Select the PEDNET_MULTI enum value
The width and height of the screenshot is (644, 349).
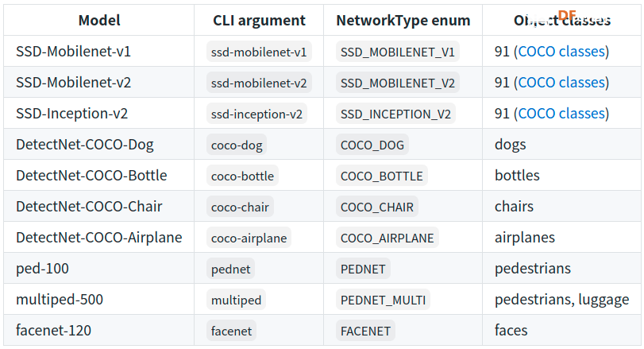[x=383, y=300]
